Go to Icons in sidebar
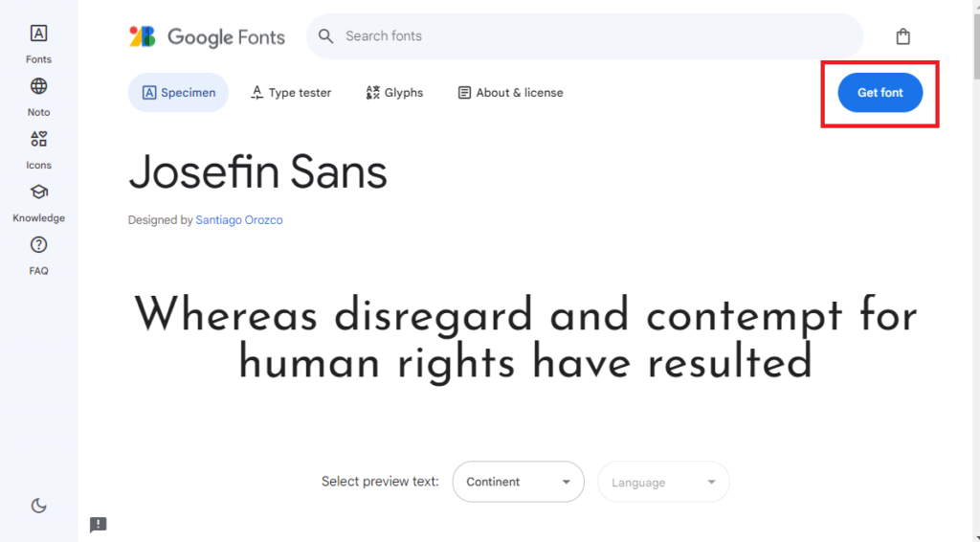The image size is (980, 542). click(38, 150)
